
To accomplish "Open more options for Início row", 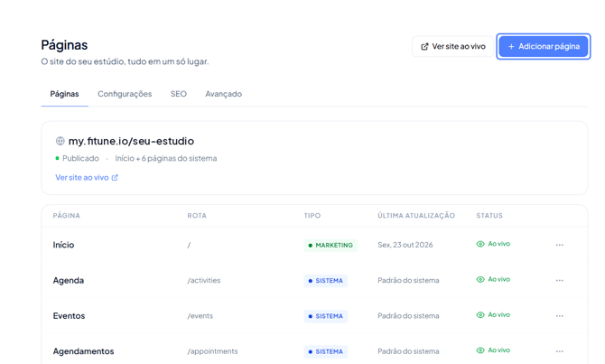I will [x=560, y=245].
